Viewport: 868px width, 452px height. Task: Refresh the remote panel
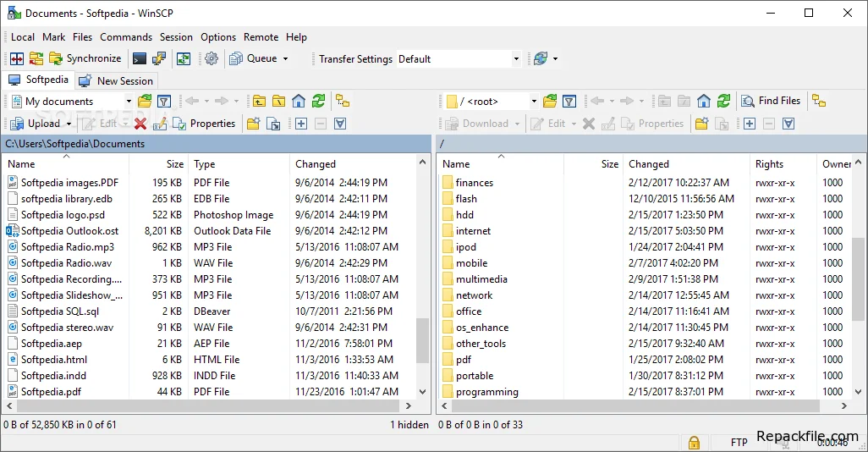pos(723,102)
